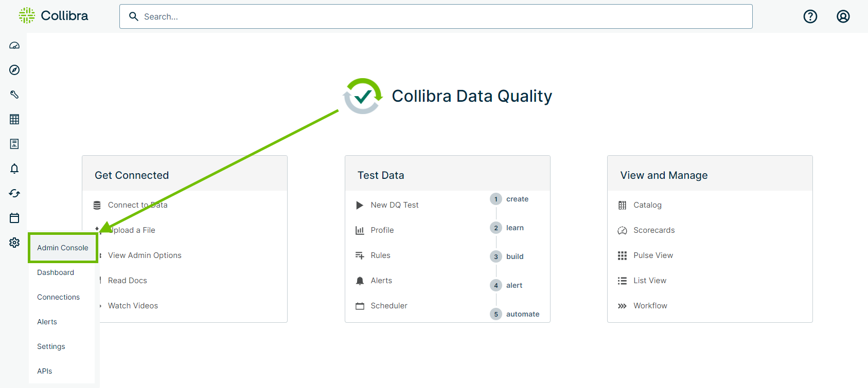Click the Collibra logo
Screen dimensions: 868x388
[x=54, y=16]
